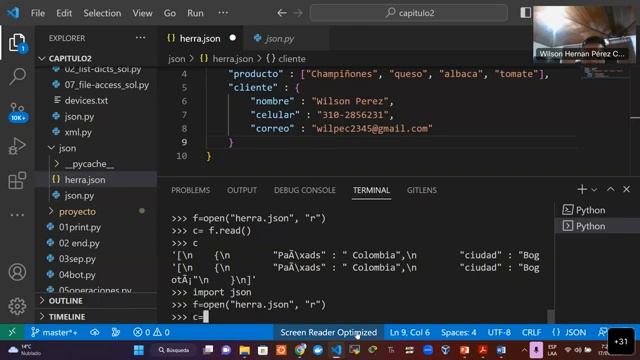Screen dimensions: 640x360
Task: Switch to the TERMINAL panel tab
Action: (371, 190)
